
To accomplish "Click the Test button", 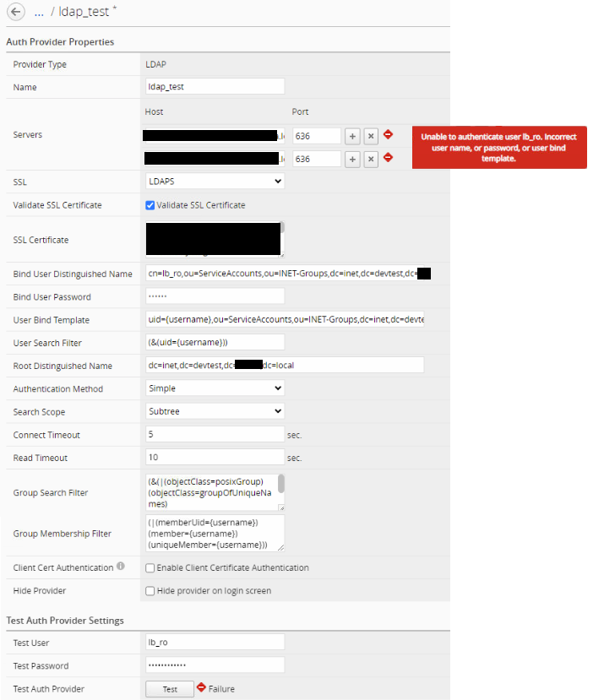I will 170,689.
